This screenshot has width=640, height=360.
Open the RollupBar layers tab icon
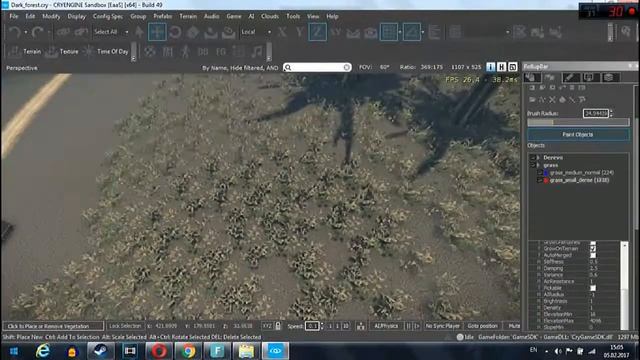(609, 77)
